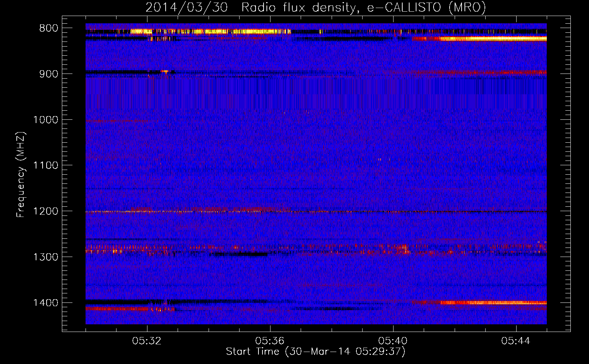Click the 05:36 time tick label
This screenshot has width=589, height=364.
coord(270,341)
